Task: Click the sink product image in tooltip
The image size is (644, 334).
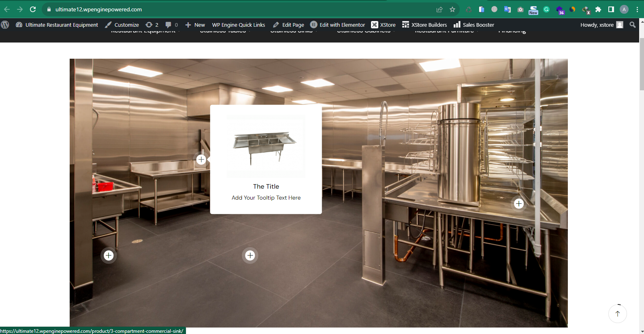Action: (266, 147)
